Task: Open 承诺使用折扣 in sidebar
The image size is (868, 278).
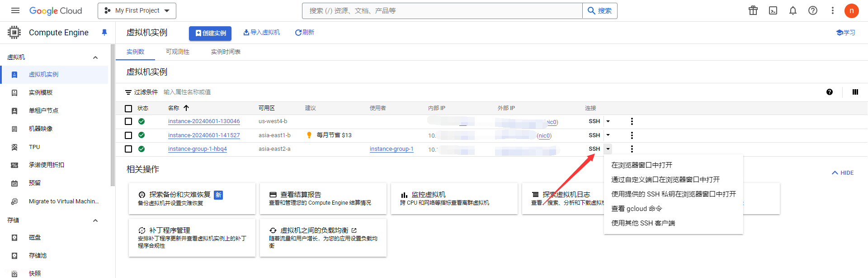Action: pyautogui.click(x=54, y=165)
